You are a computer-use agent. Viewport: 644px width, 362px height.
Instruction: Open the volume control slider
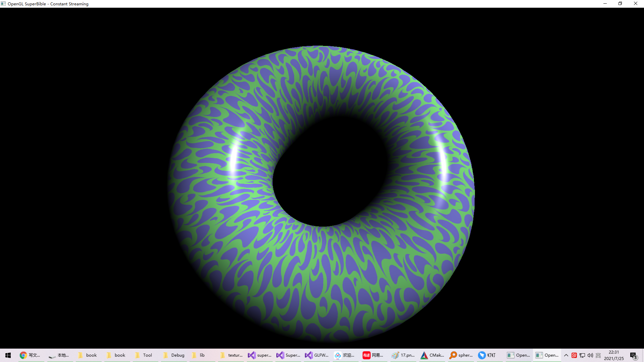[591, 355]
